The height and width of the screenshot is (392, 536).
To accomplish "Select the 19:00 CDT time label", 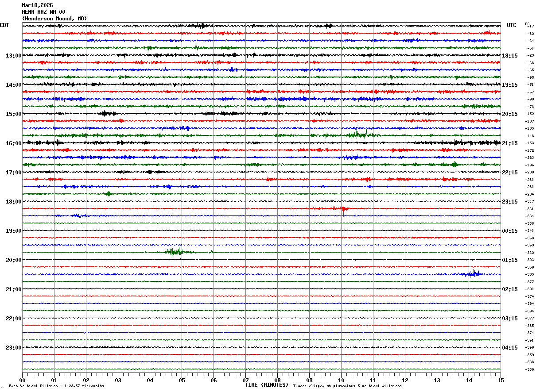I will pyautogui.click(x=13, y=231).
